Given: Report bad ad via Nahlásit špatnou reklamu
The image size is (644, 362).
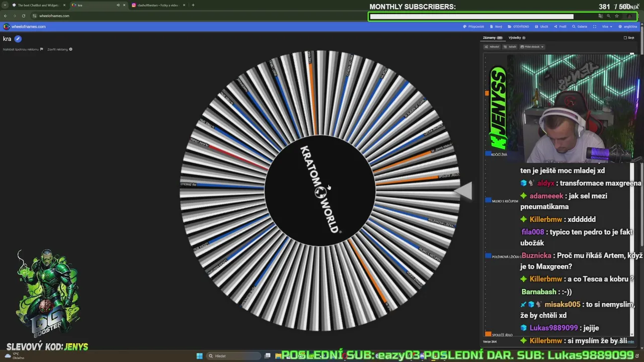Looking at the screenshot, I should [23, 49].
